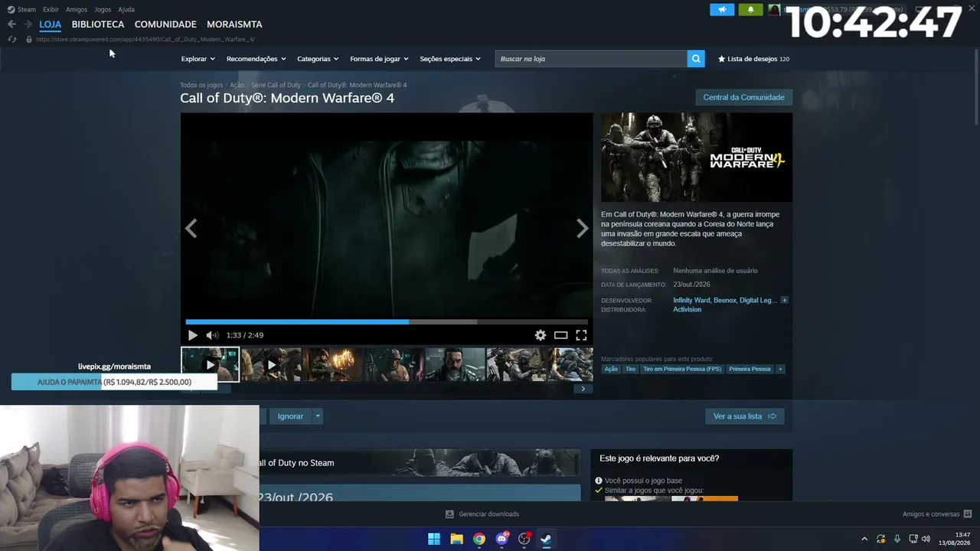The image size is (980, 551).
Task: Open the Steam menu
Action: 22,9
